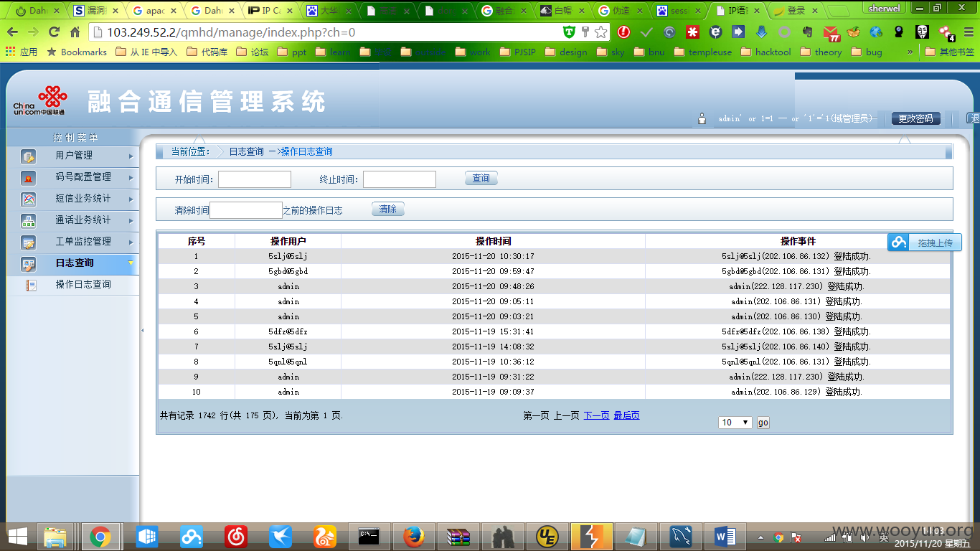Click the go button for pagination
Viewport: 980px width, 551px height.
[763, 423]
